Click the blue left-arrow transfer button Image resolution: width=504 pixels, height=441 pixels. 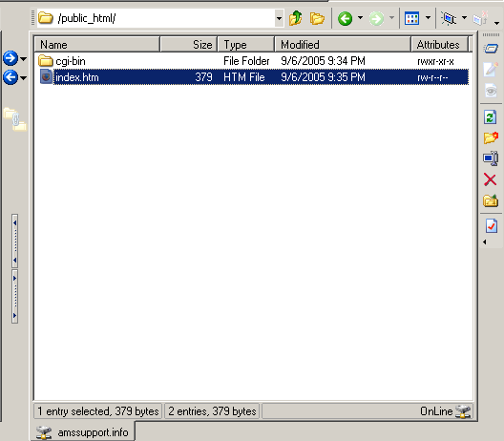[x=10, y=77]
